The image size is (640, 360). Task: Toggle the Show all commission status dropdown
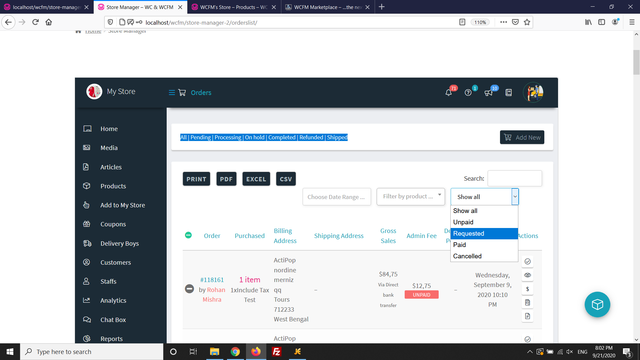484,197
